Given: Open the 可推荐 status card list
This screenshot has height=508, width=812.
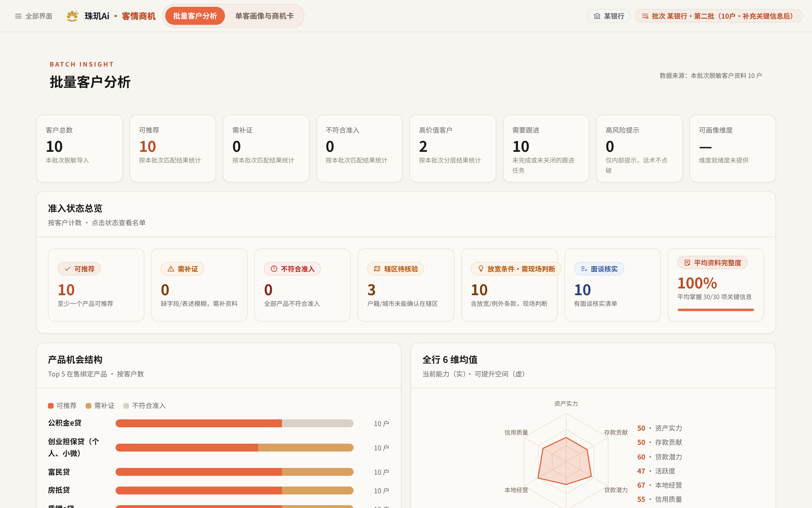Looking at the screenshot, I should (96, 285).
